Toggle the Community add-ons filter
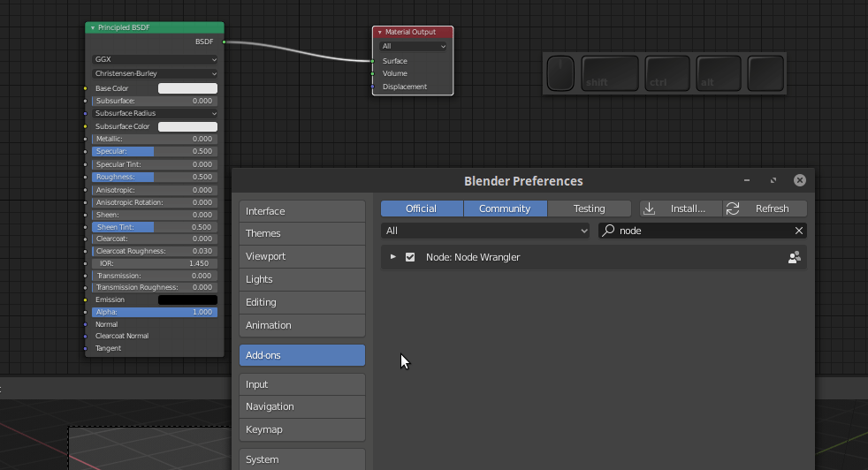The height and width of the screenshot is (470, 868). (x=506, y=208)
